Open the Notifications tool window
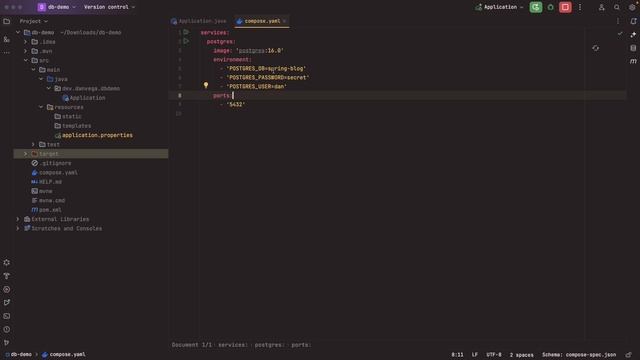The image size is (640, 360). point(633,21)
